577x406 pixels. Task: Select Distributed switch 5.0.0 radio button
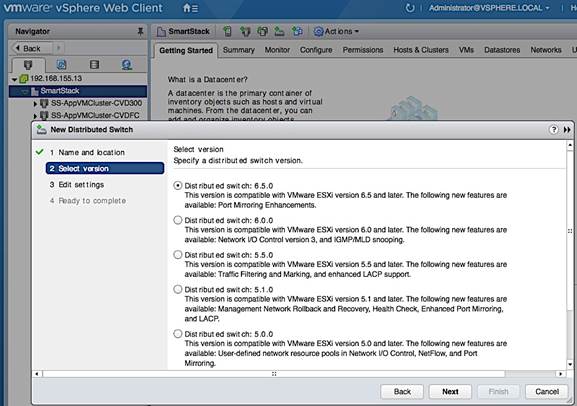point(178,334)
